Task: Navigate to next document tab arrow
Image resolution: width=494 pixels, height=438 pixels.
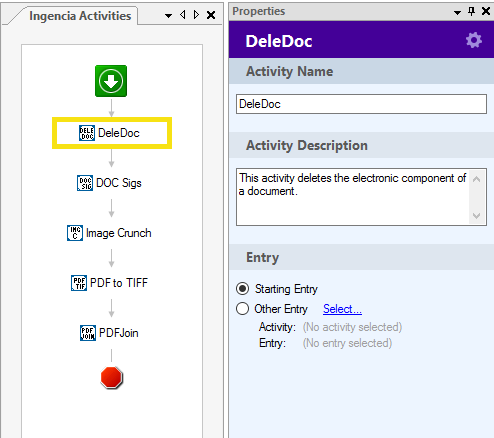Action: coord(196,15)
